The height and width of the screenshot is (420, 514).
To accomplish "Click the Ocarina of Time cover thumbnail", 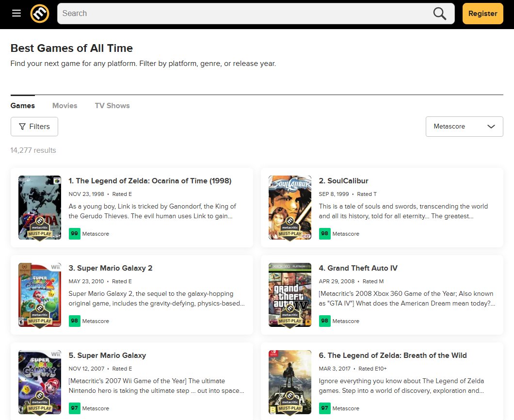I will click(x=40, y=208).
